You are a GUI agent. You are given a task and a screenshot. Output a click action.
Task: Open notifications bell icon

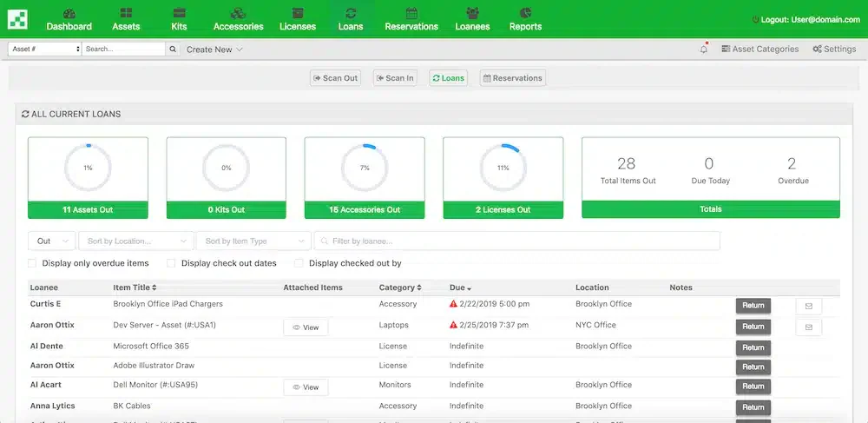(x=704, y=50)
